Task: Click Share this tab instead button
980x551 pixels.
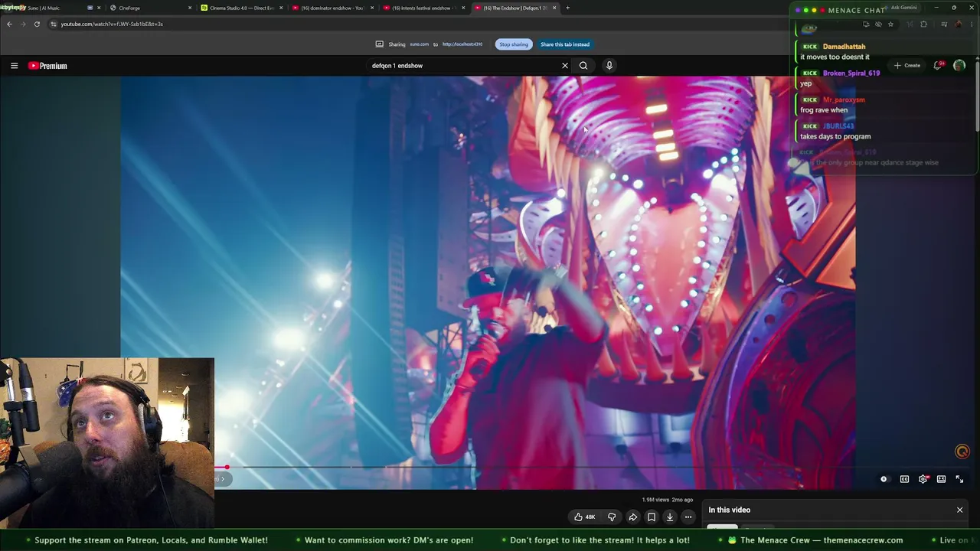Action: pyautogui.click(x=565, y=44)
